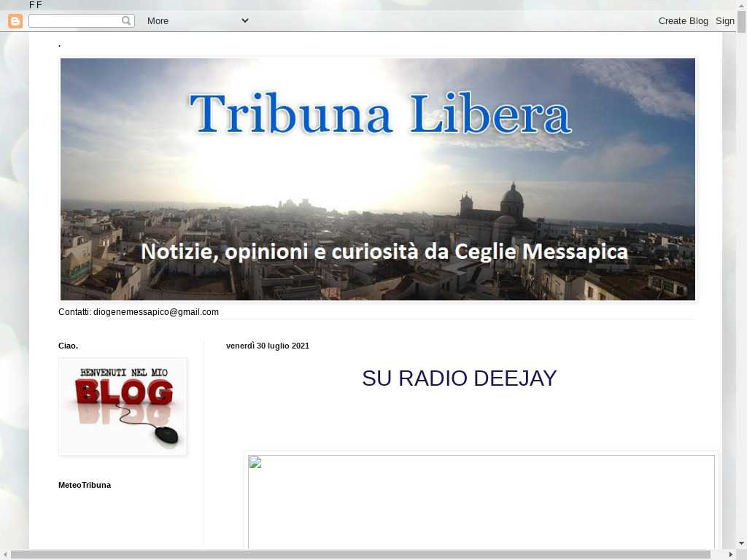
Task: Open the Create Blog link
Action: [x=683, y=21]
